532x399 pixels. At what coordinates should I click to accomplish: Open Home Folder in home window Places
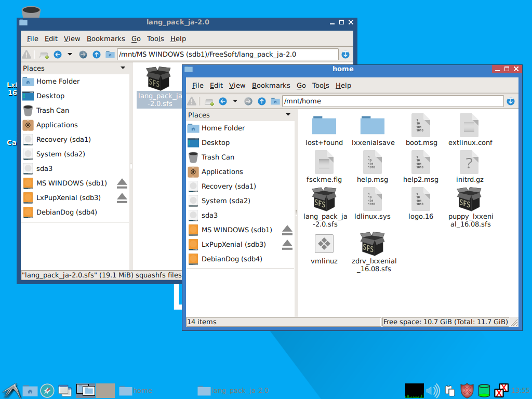240,128
